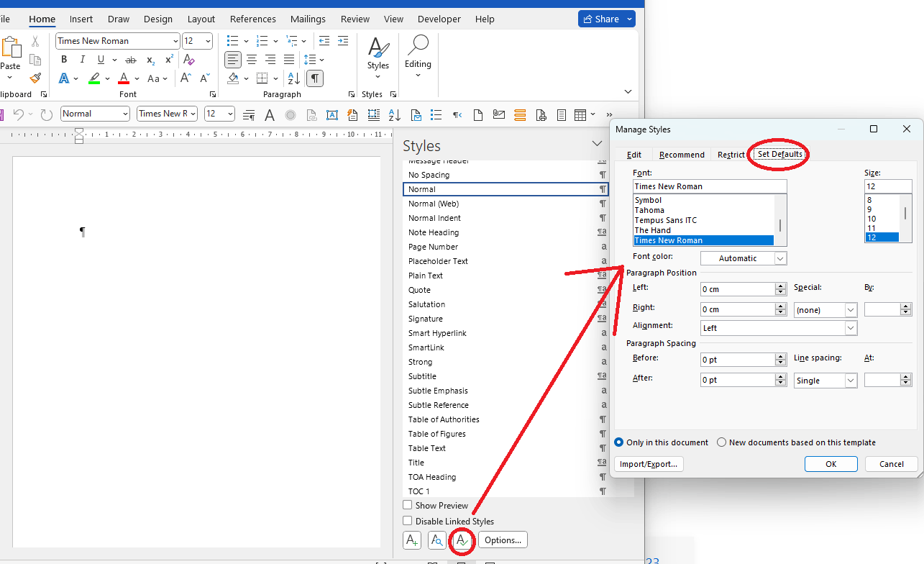
Task: Open the Restrict tab in Manage Styles
Action: [x=731, y=155]
